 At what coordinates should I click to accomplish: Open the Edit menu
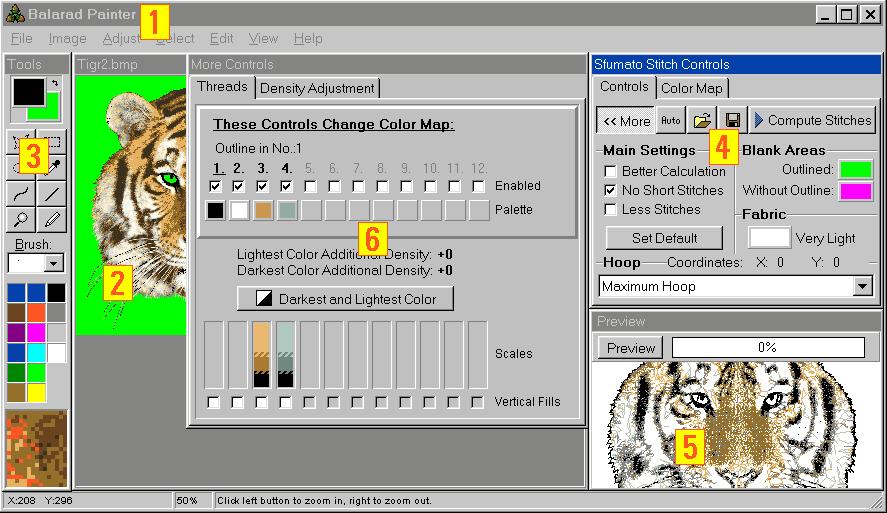221,38
